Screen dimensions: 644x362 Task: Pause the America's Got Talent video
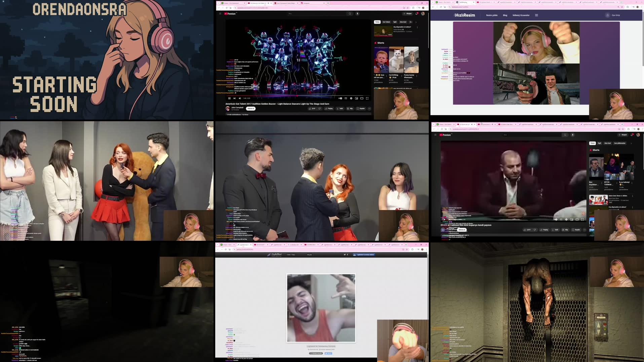coord(229,98)
